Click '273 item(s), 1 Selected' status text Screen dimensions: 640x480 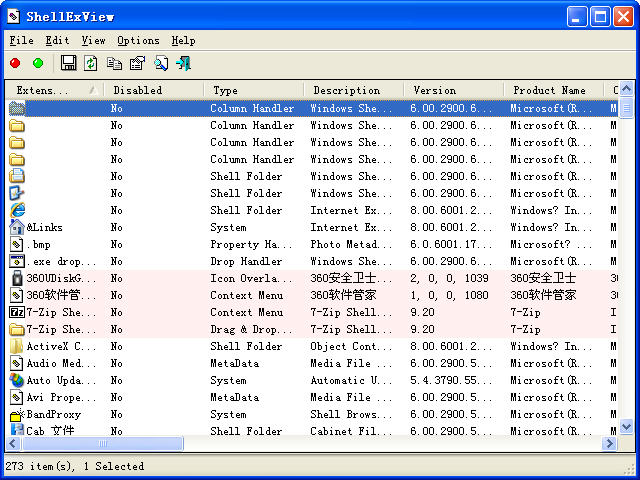[x=75, y=466]
